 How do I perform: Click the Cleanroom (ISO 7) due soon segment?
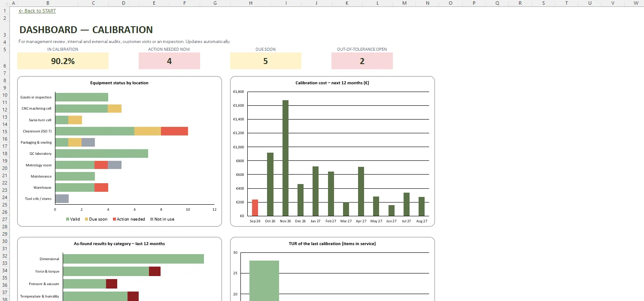pyautogui.click(x=148, y=131)
